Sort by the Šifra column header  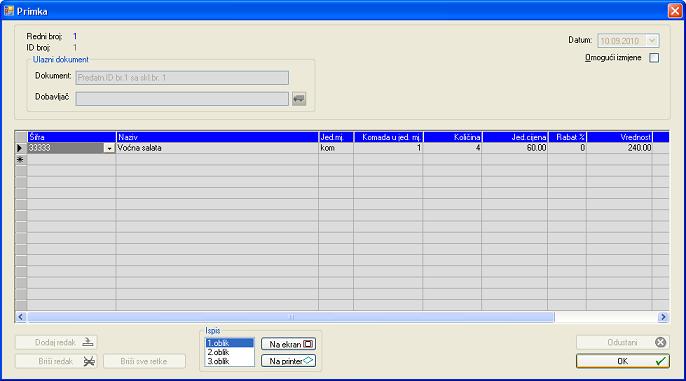tap(72, 137)
